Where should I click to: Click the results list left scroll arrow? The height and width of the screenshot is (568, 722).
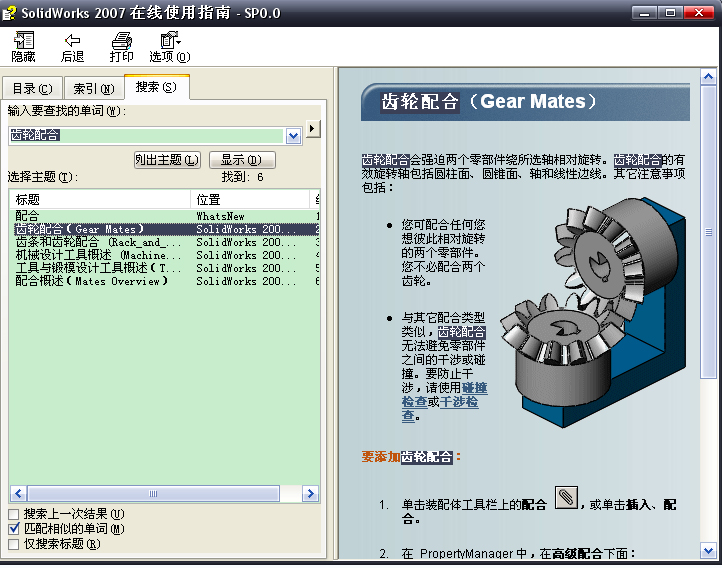[18, 493]
